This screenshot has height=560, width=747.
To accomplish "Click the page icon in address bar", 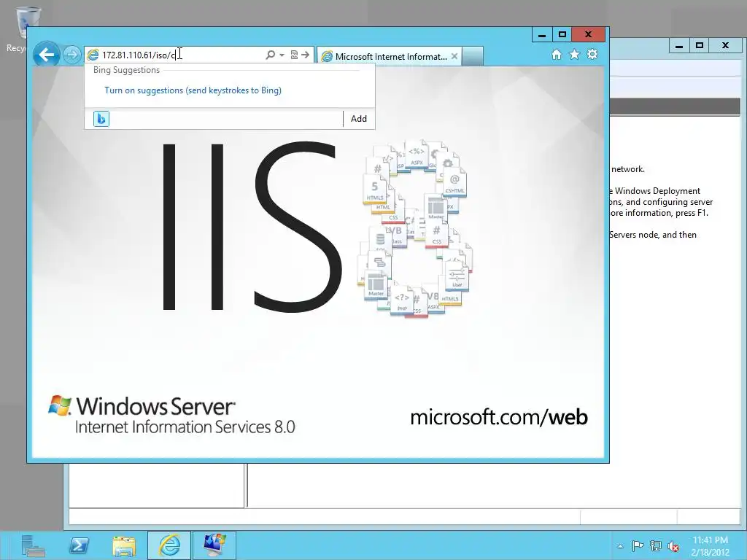I will point(93,55).
